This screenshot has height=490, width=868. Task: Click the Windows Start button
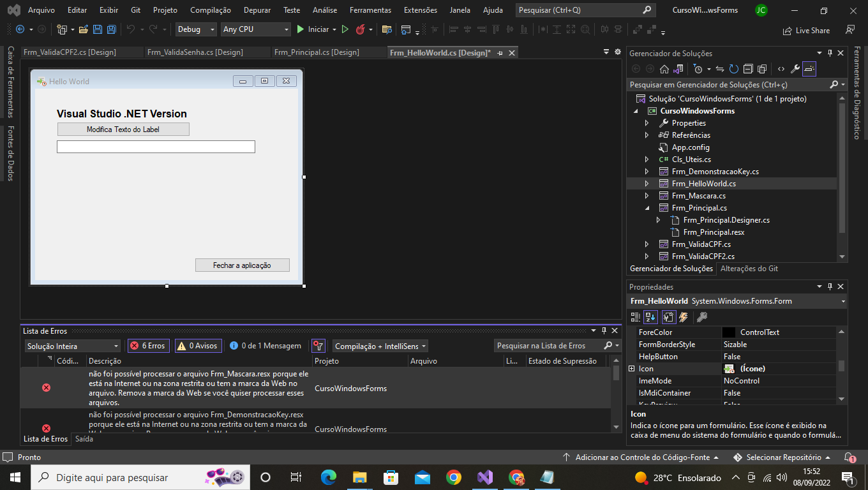tap(15, 477)
